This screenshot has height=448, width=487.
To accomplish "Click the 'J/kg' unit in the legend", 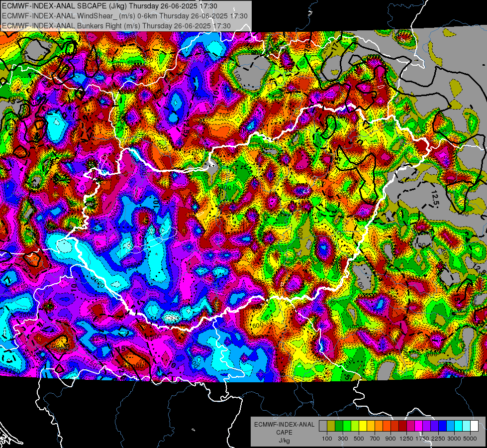I will tap(284, 441).
